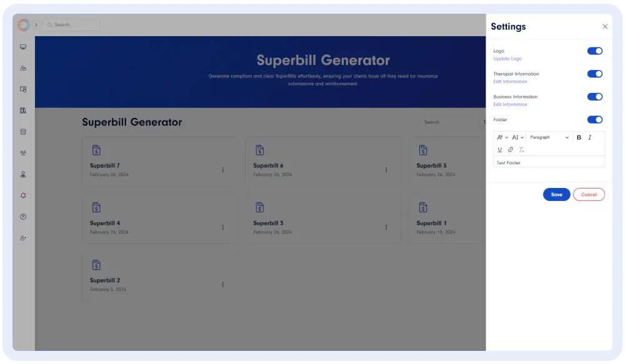
Task: Open the Superbill 7 three-dot menu
Action: [223, 170]
